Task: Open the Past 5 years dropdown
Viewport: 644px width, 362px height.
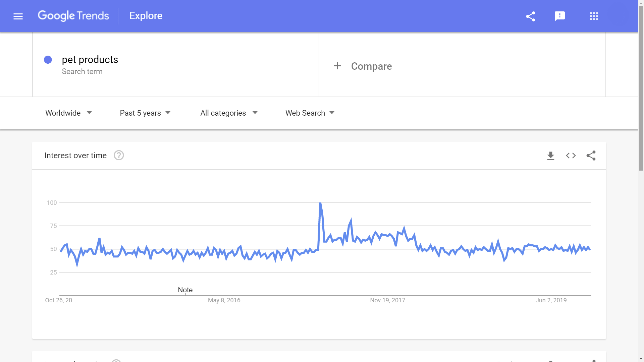Action: pyautogui.click(x=145, y=113)
